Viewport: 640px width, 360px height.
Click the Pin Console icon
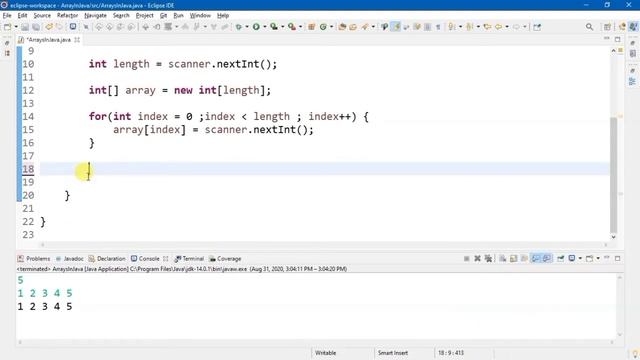point(560,259)
